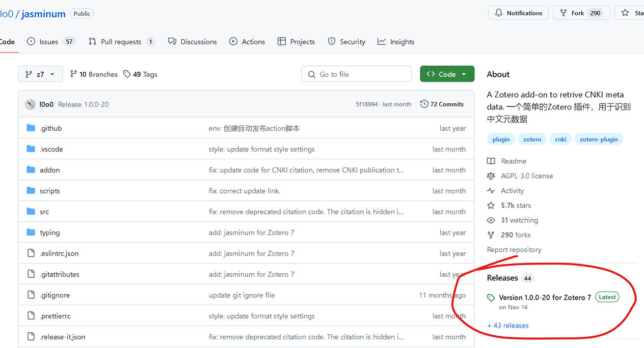Viewport: 644px width, 348px height.
Task: Click the file icon beside .gitattributes
Action: [x=31, y=274]
